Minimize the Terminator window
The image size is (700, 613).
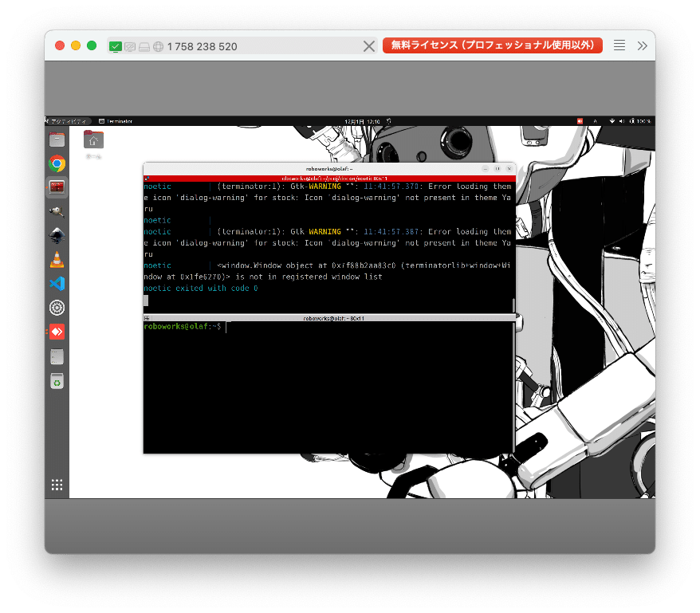click(486, 169)
